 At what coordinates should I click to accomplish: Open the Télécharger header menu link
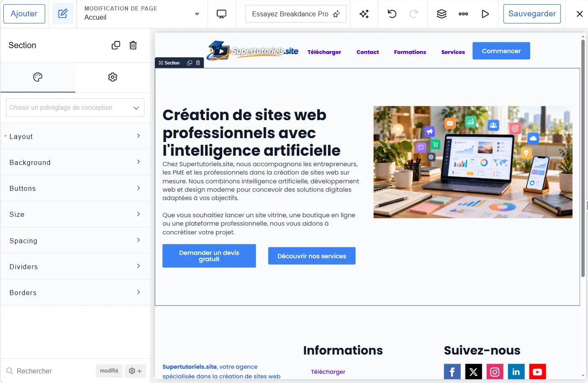pos(324,52)
